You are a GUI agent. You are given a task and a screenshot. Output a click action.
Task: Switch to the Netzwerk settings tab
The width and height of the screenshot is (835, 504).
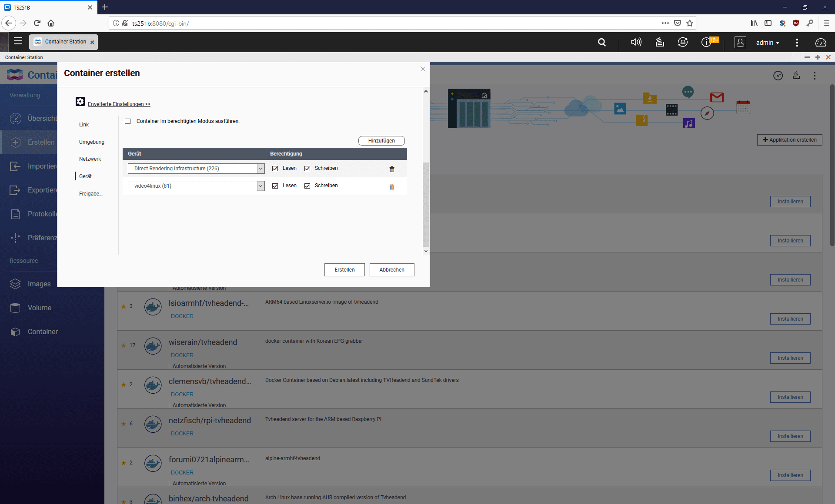(x=90, y=159)
